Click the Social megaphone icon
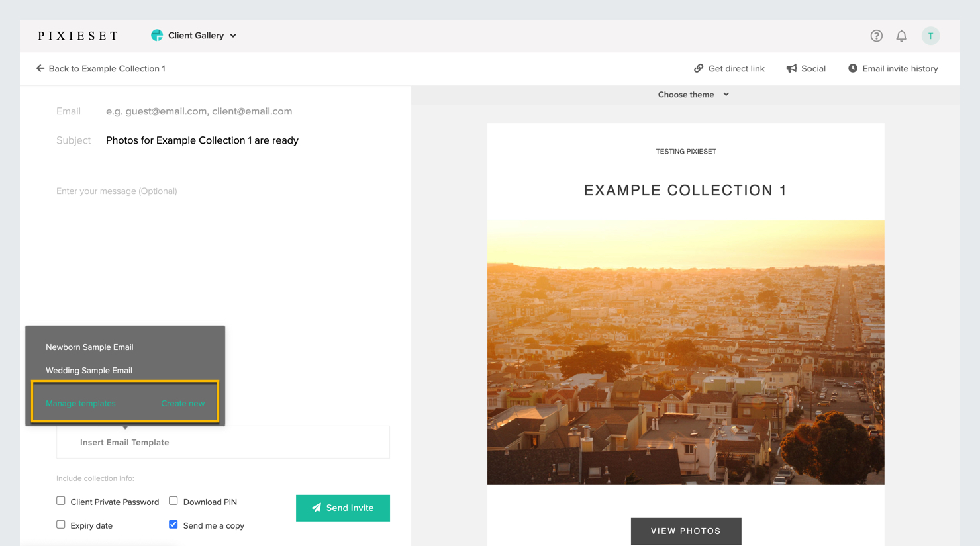 point(791,68)
